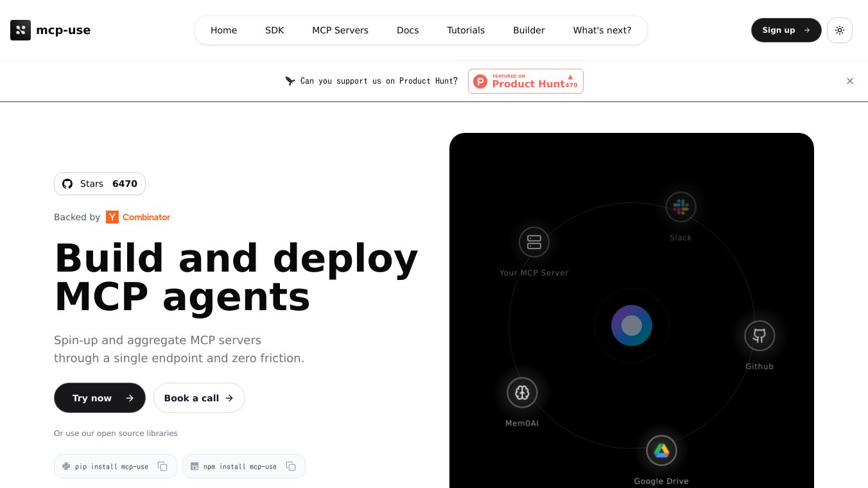
Task: Click the 'Build and deploy MCP agents' heading
Action: pyautogui.click(x=236, y=277)
